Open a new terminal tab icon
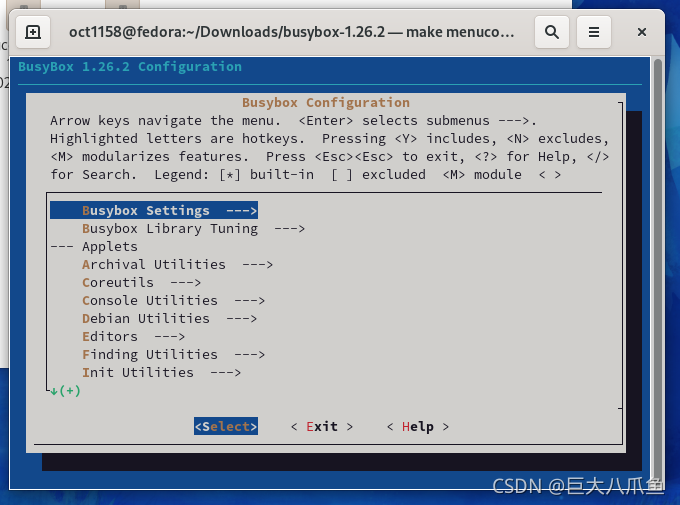This screenshot has width=680, height=505. click(x=33, y=32)
